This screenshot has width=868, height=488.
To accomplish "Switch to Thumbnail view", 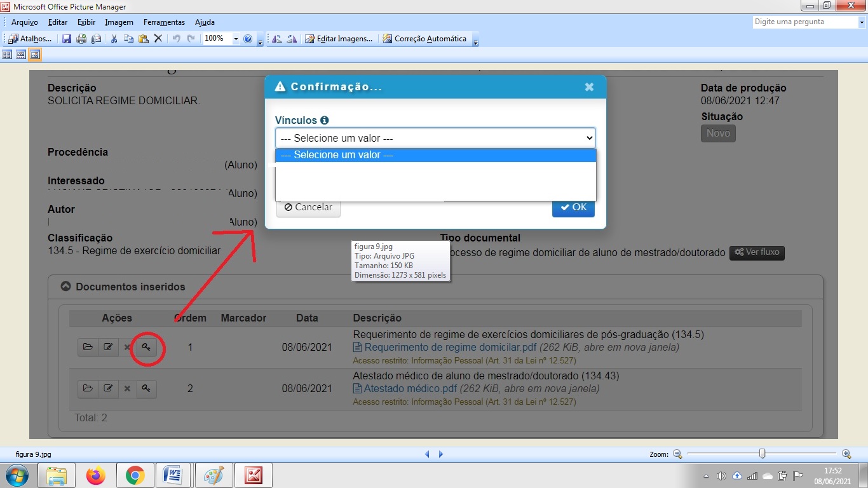I will tap(8, 55).
